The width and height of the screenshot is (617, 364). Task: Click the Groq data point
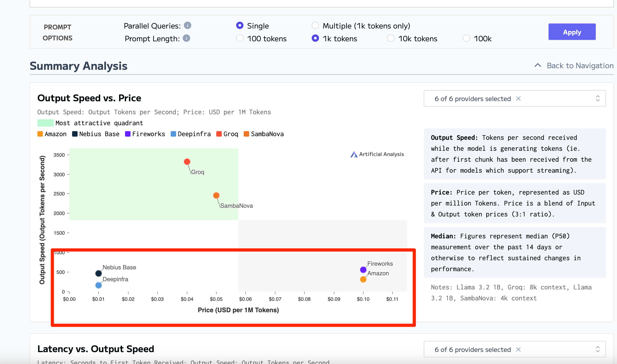pos(187,162)
